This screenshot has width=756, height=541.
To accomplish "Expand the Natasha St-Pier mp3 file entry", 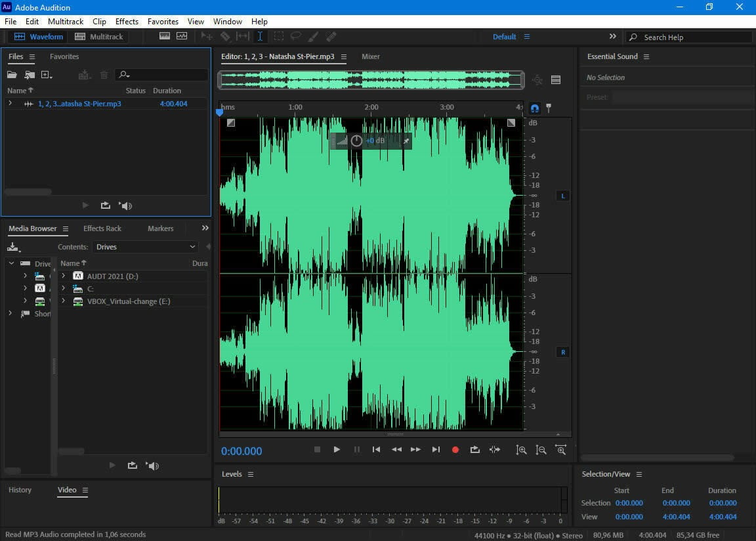I will click(10, 104).
